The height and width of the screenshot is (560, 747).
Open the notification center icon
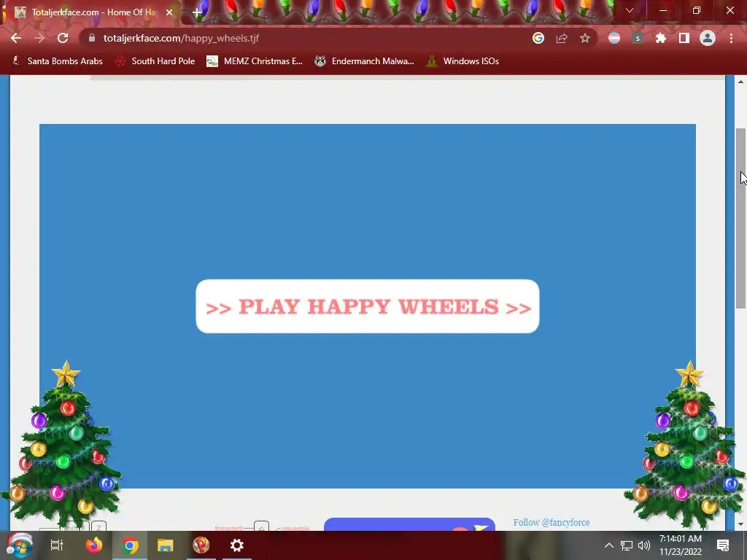click(723, 545)
